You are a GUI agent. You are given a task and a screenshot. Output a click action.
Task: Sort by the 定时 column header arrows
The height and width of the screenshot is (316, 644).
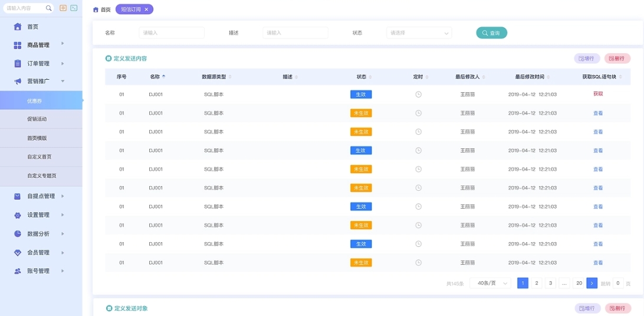pos(427,77)
